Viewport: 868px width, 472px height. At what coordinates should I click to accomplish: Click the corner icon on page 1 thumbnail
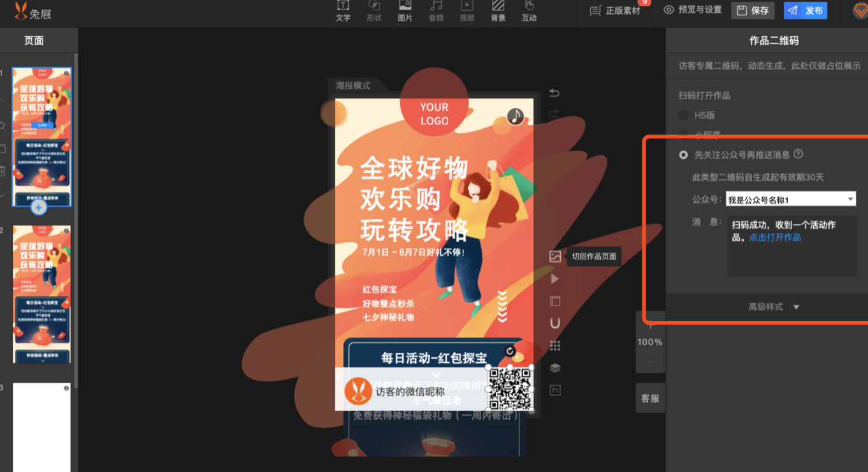[x=66, y=74]
